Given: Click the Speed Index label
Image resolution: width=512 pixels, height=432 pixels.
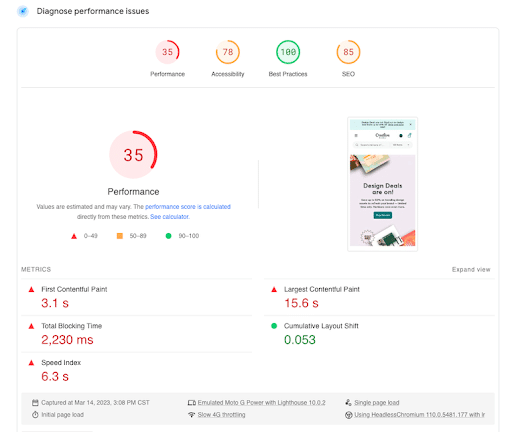Looking at the screenshot, I should pos(61,363).
